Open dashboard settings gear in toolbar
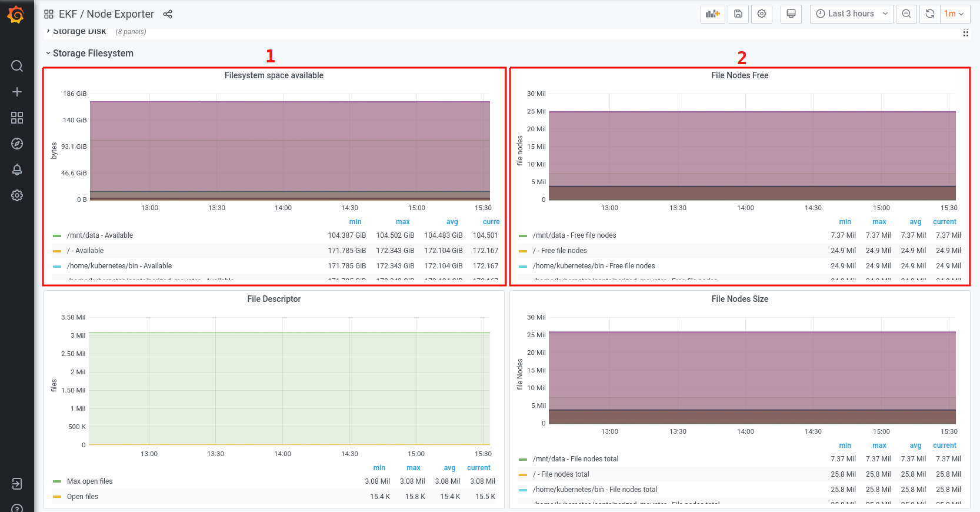Image resolution: width=980 pixels, height=512 pixels. 762,14
